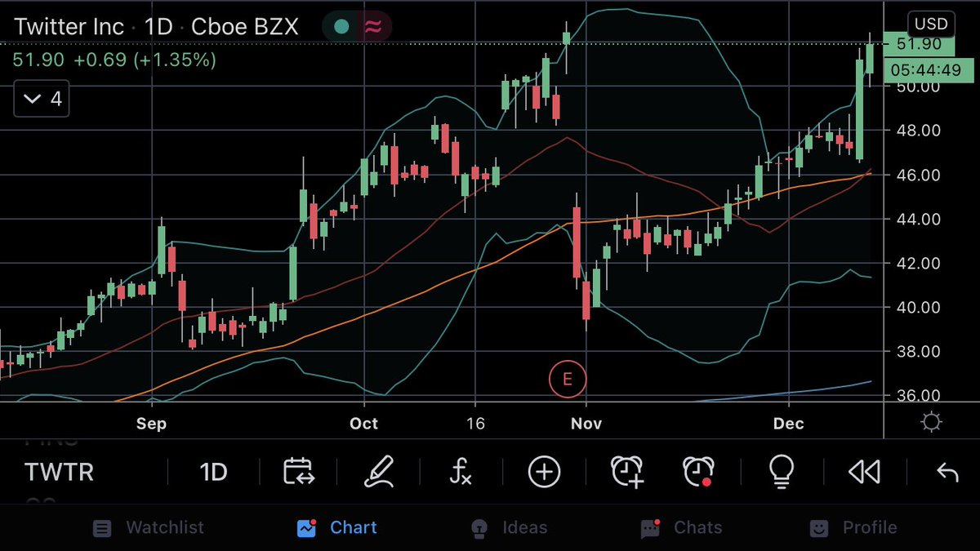Open the ideas lightbulb icon
This screenshot has height=551, width=980.
point(782,471)
